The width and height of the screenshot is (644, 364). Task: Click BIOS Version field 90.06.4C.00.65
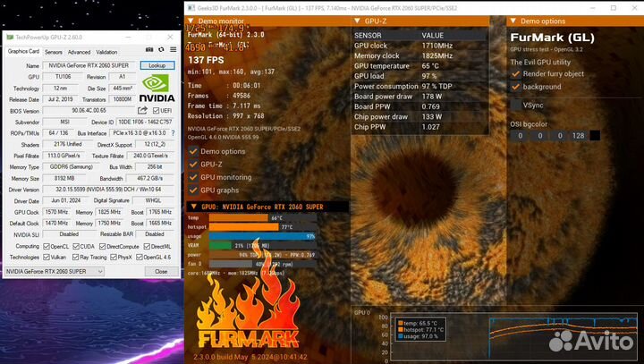tap(89, 111)
